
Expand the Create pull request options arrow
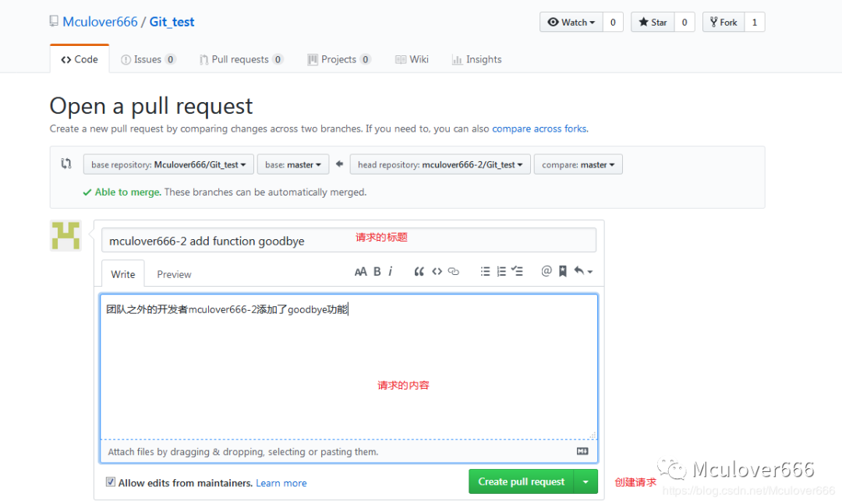click(x=586, y=481)
